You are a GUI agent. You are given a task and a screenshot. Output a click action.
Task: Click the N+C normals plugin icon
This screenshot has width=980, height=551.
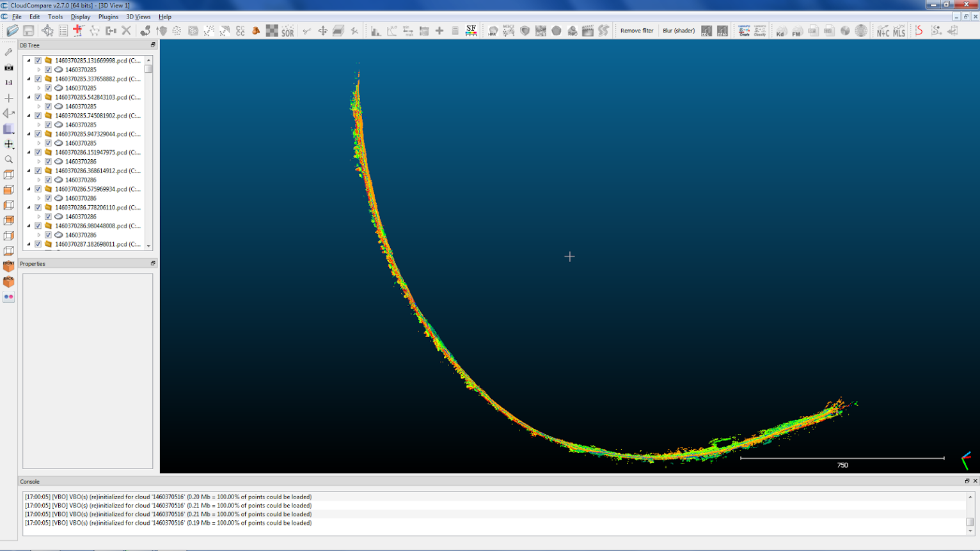click(x=883, y=31)
